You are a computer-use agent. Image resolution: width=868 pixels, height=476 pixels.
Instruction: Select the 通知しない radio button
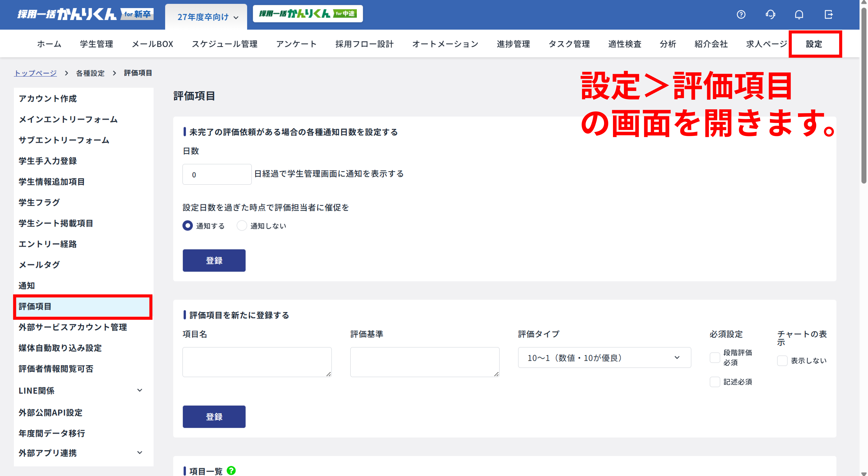tap(242, 226)
